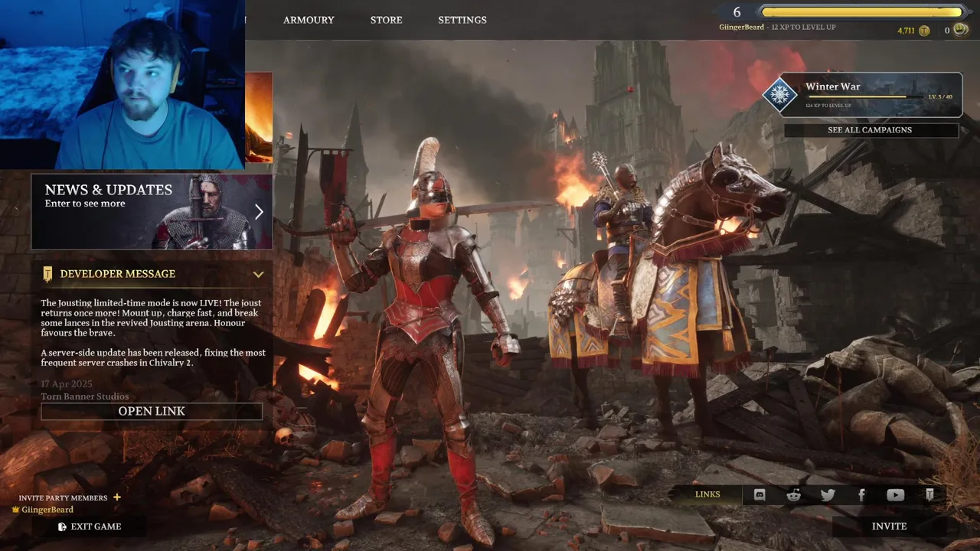Click the crowns premium currency icon
Image resolution: width=980 pixels, height=551 pixels.
[x=960, y=31]
